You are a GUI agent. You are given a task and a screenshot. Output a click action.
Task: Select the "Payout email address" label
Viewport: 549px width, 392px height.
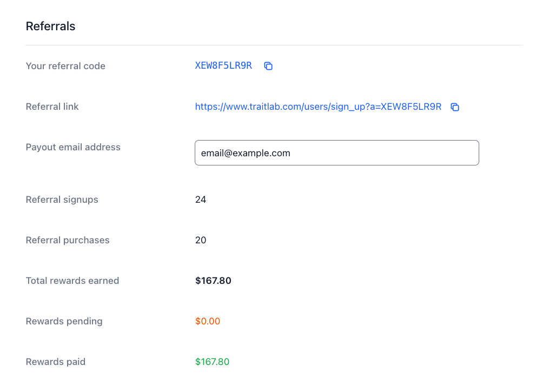click(x=73, y=147)
